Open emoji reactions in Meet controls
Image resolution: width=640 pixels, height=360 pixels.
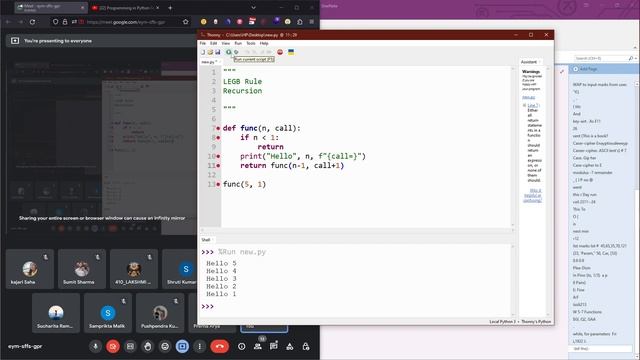click(165, 347)
